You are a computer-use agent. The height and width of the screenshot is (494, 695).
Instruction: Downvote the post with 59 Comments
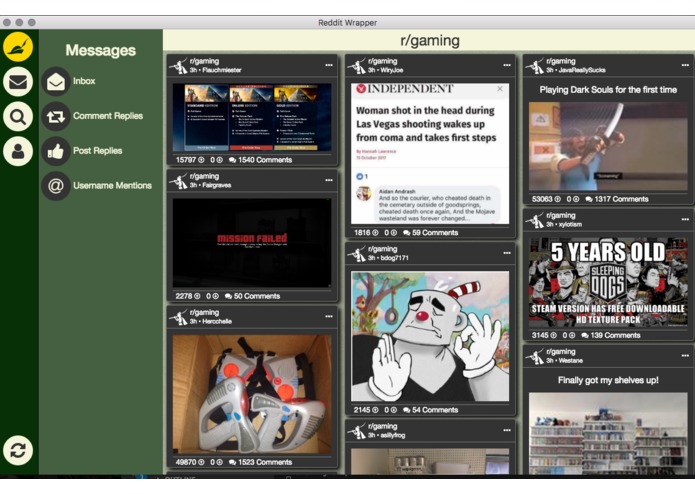(394, 233)
